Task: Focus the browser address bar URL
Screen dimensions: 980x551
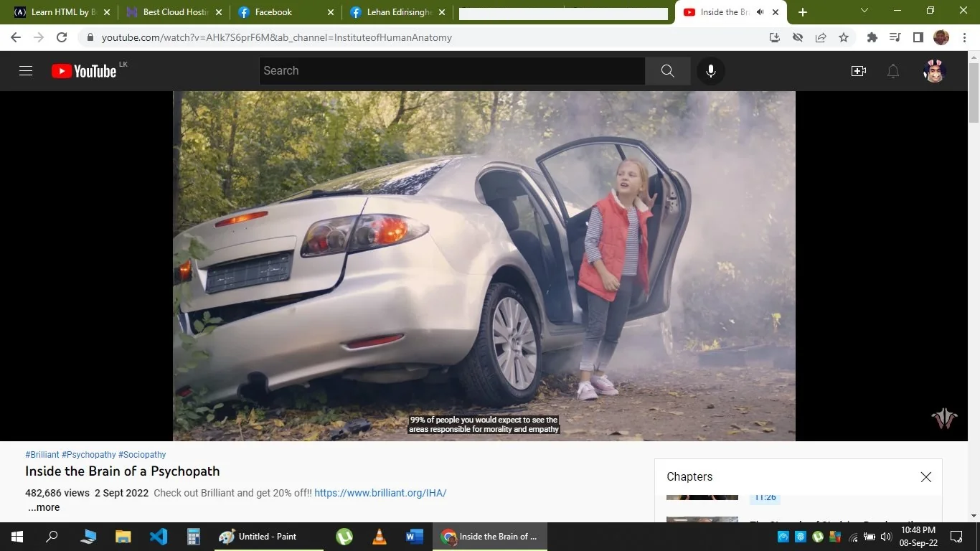Action: pos(276,37)
